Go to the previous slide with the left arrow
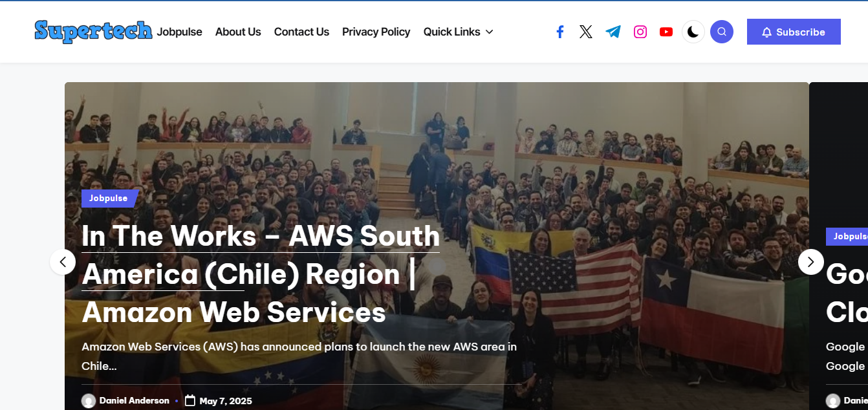This screenshot has height=410, width=868. pos(63,262)
